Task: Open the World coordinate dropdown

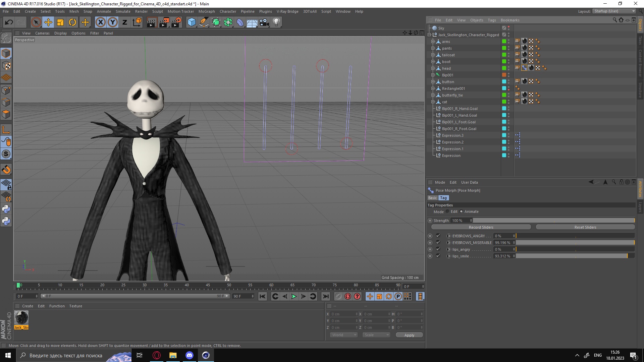Action: pyautogui.click(x=344, y=335)
